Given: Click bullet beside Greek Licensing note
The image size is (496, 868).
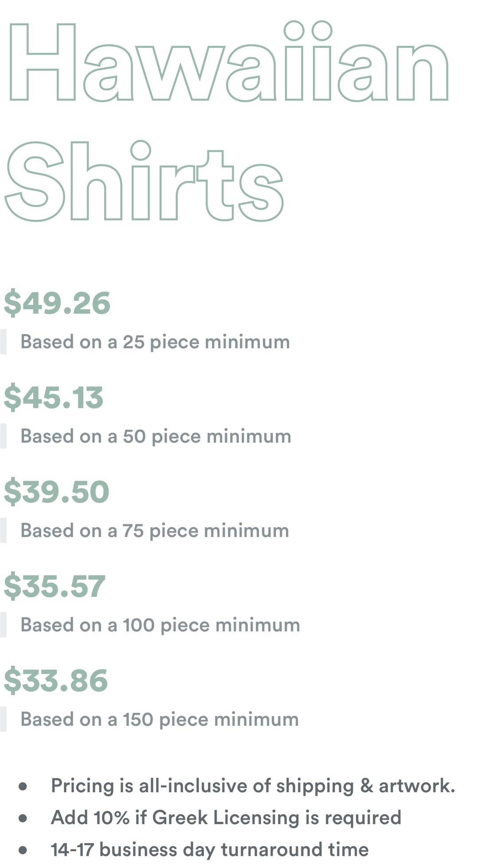Looking at the screenshot, I should (23, 818).
